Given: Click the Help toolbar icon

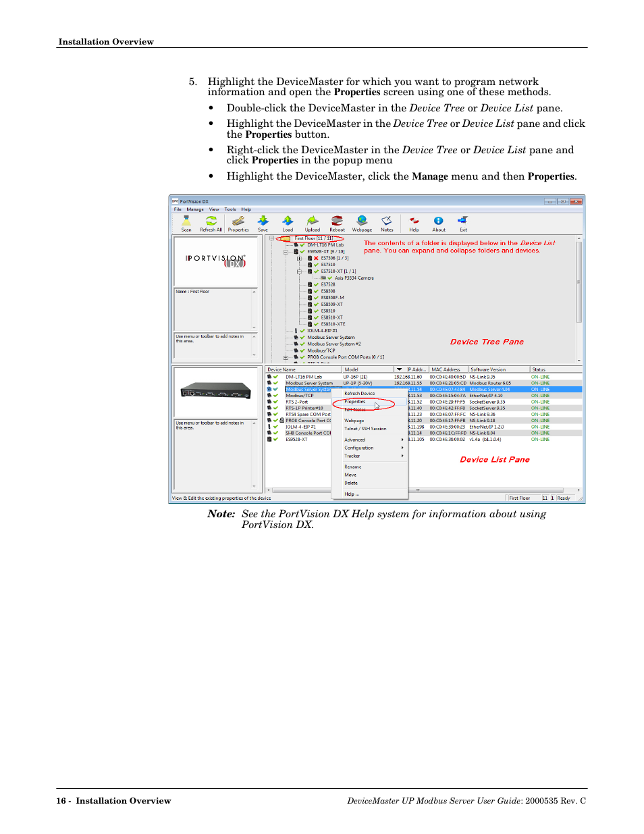Looking at the screenshot, I should click(x=414, y=224).
